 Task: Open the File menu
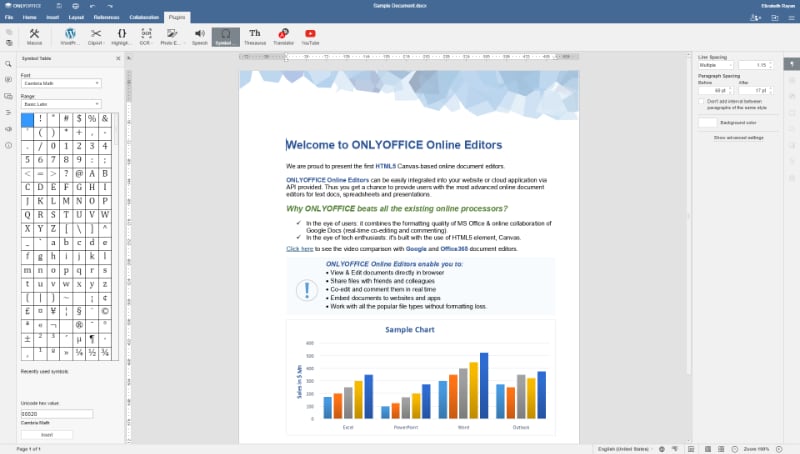click(9, 17)
